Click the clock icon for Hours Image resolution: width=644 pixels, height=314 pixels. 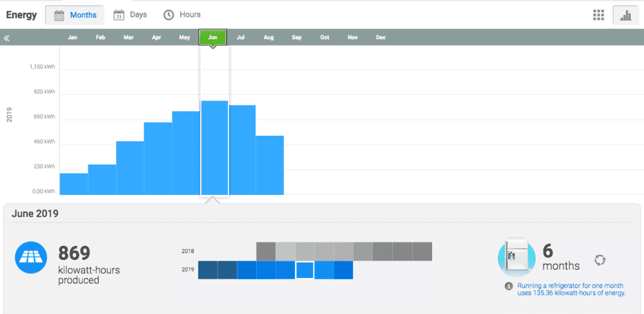169,15
